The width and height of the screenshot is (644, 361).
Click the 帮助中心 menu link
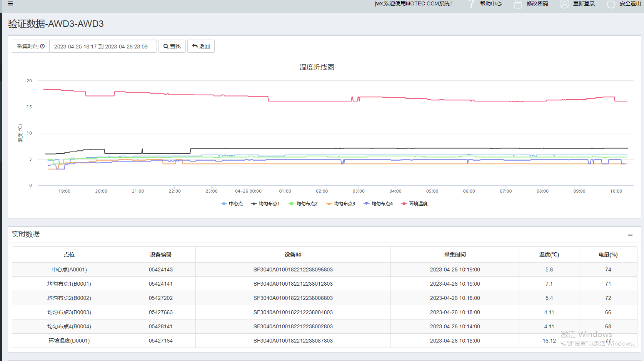[x=491, y=4]
